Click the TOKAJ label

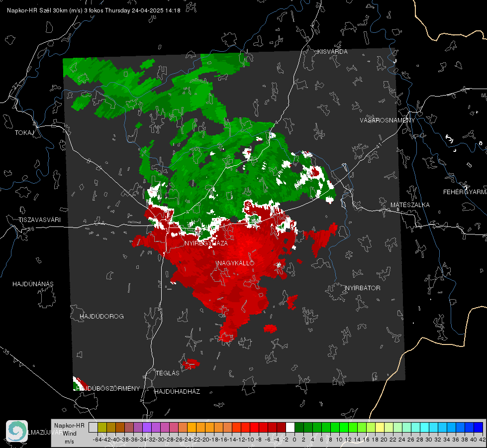pyautogui.click(x=24, y=133)
